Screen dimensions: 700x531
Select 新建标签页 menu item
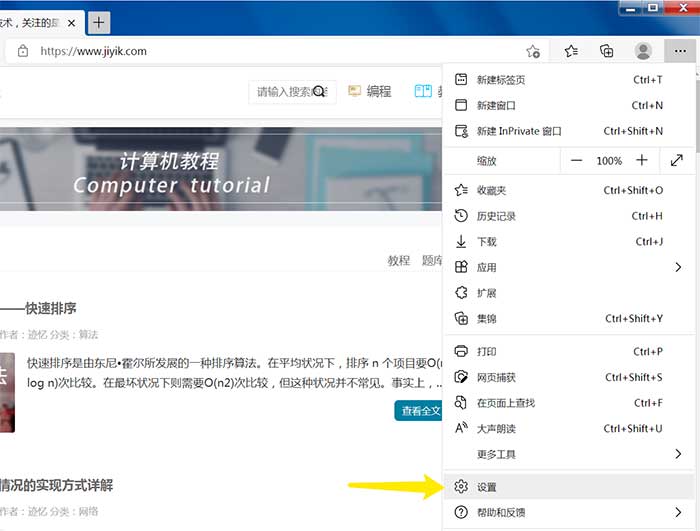[569, 79]
